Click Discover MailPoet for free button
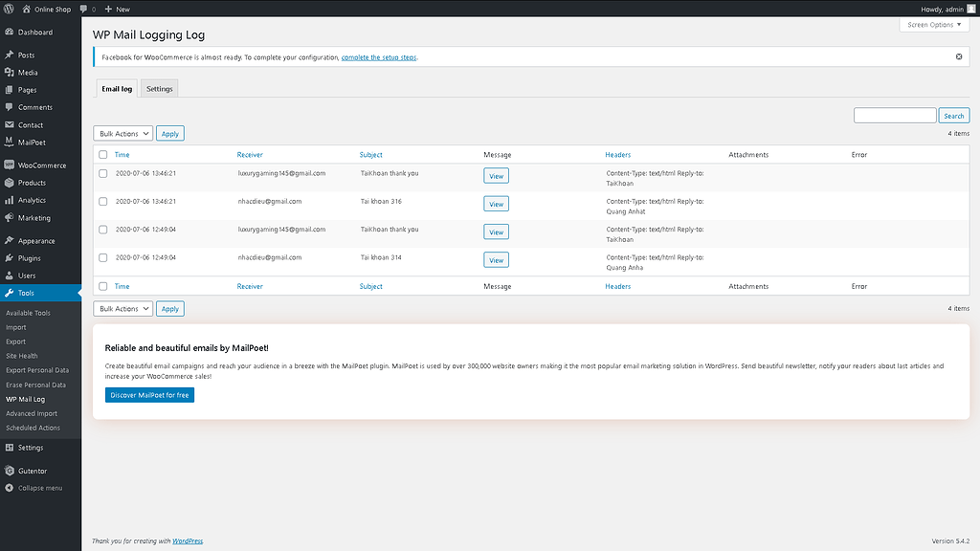The height and width of the screenshot is (551, 980). pyautogui.click(x=149, y=394)
